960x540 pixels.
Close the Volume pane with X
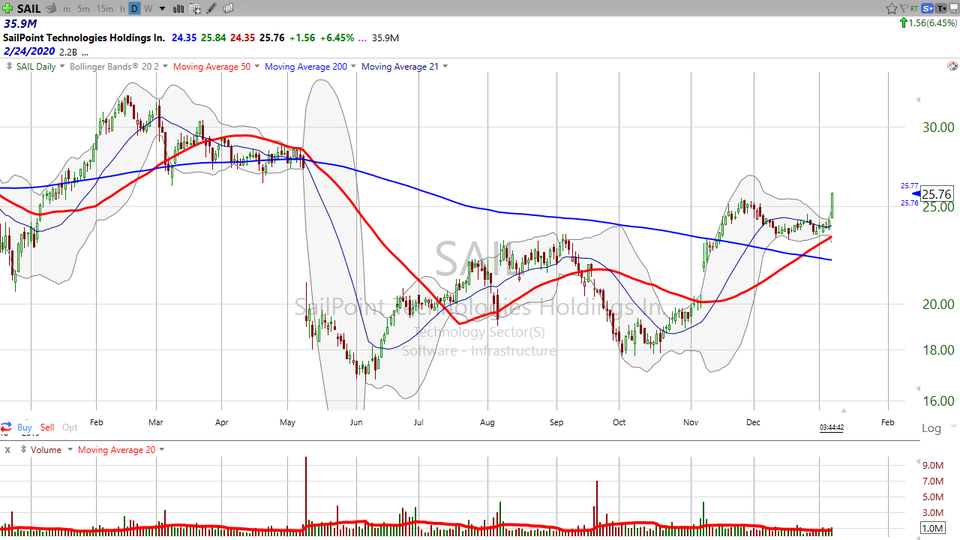8,450
